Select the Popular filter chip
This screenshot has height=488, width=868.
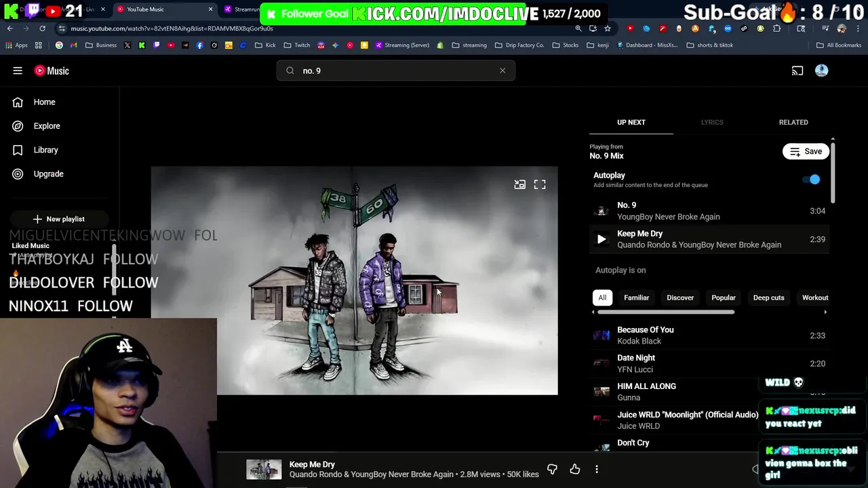coord(724,298)
